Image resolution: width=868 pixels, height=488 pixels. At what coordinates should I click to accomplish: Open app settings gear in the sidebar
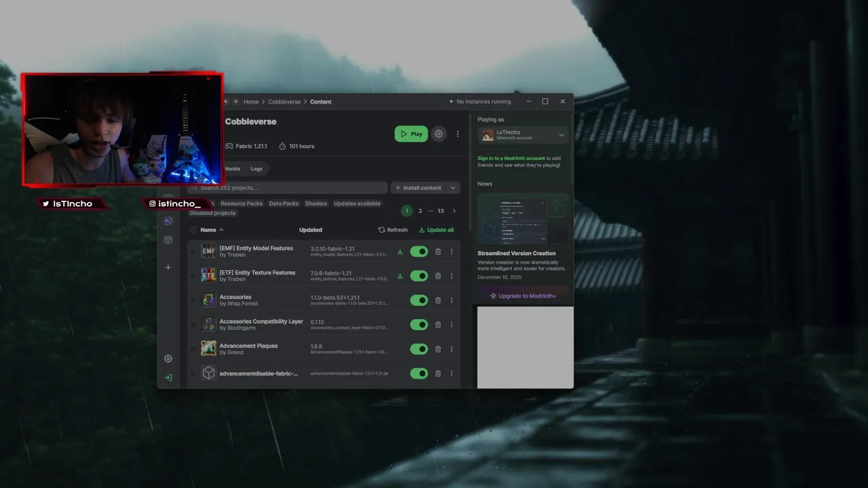[x=168, y=359]
